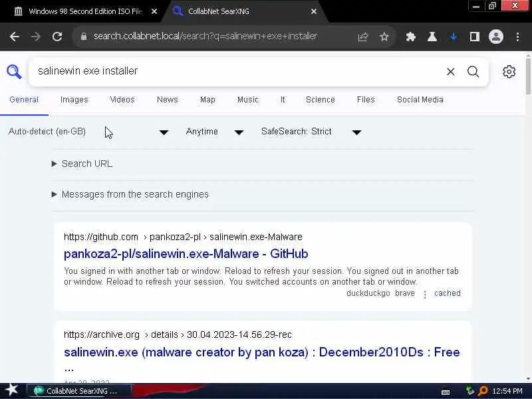Go back using the browser back arrow
The width and height of the screenshot is (532, 399).
coord(15,37)
